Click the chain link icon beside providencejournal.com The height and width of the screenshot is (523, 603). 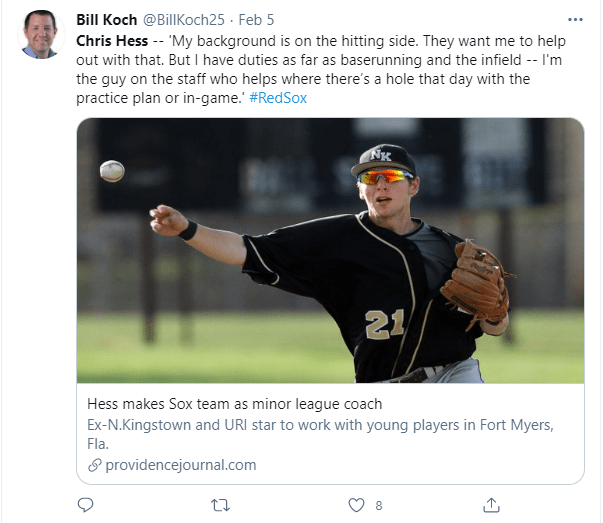pyautogui.click(x=95, y=465)
